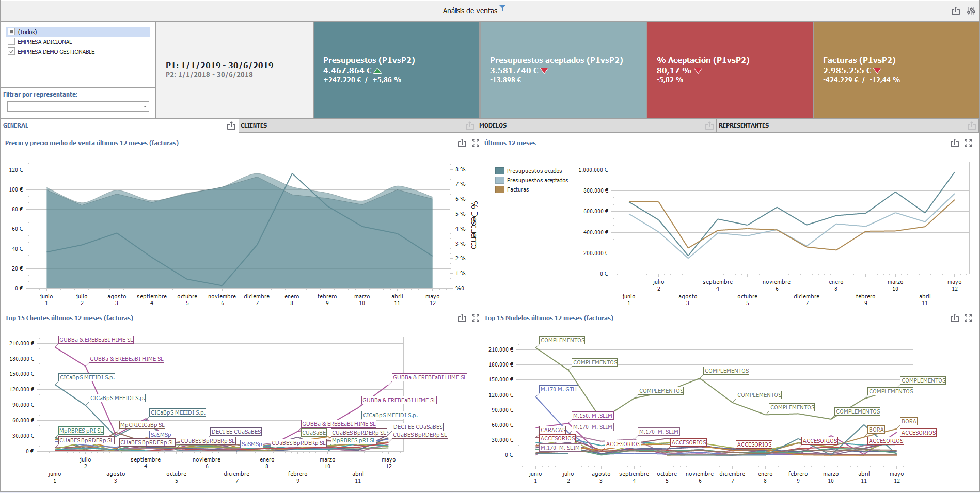Click the Top 15 Clientes chart title
980x493 pixels.
click(x=69, y=318)
